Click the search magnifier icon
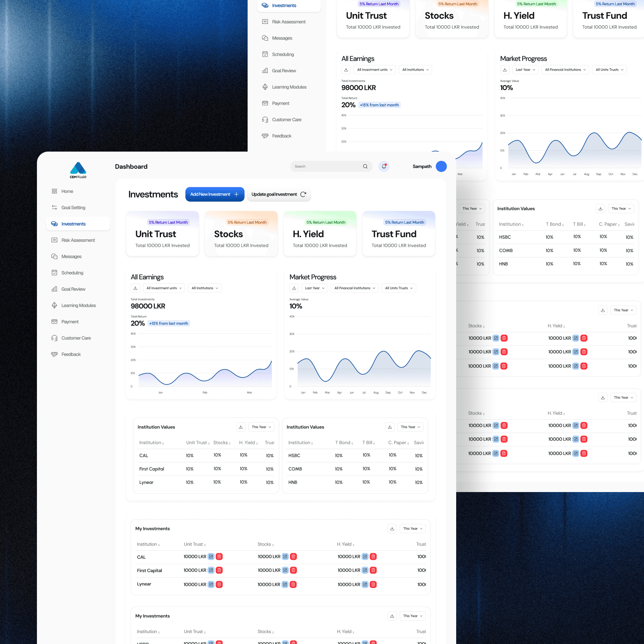Image resolution: width=644 pixels, height=644 pixels. coord(365,166)
